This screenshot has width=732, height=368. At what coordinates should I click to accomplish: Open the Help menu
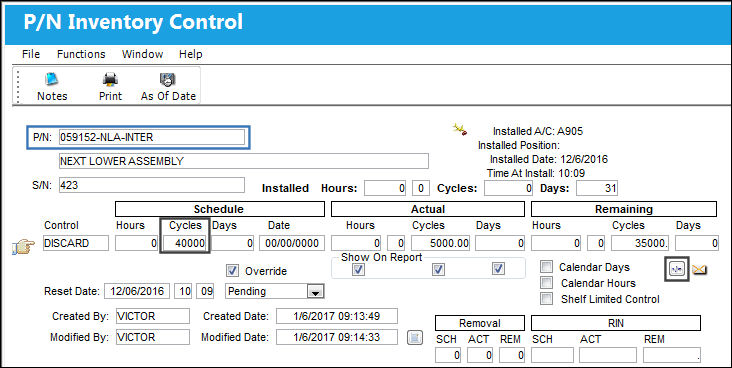190,54
